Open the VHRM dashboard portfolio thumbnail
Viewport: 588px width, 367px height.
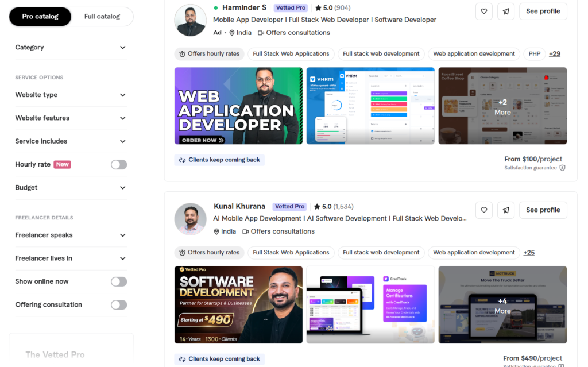370,106
